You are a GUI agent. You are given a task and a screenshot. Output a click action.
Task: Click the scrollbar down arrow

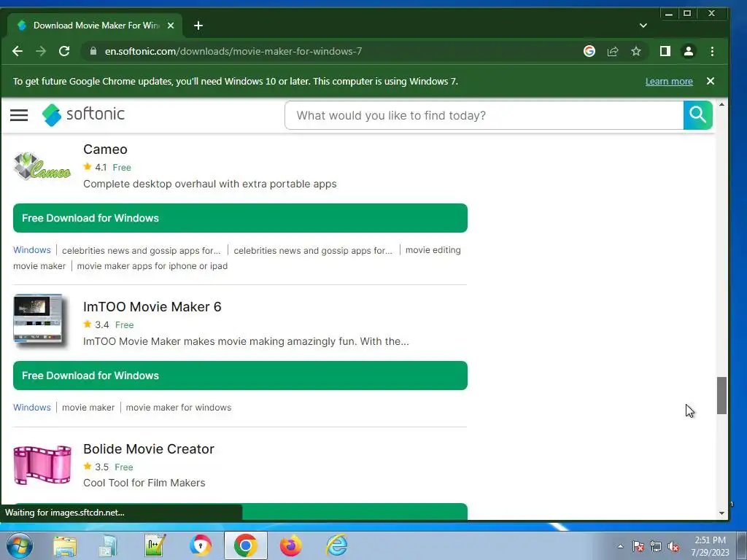pos(721,513)
